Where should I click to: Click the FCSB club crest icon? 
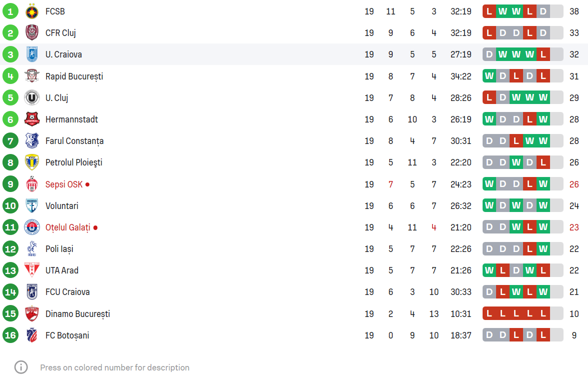(32, 11)
